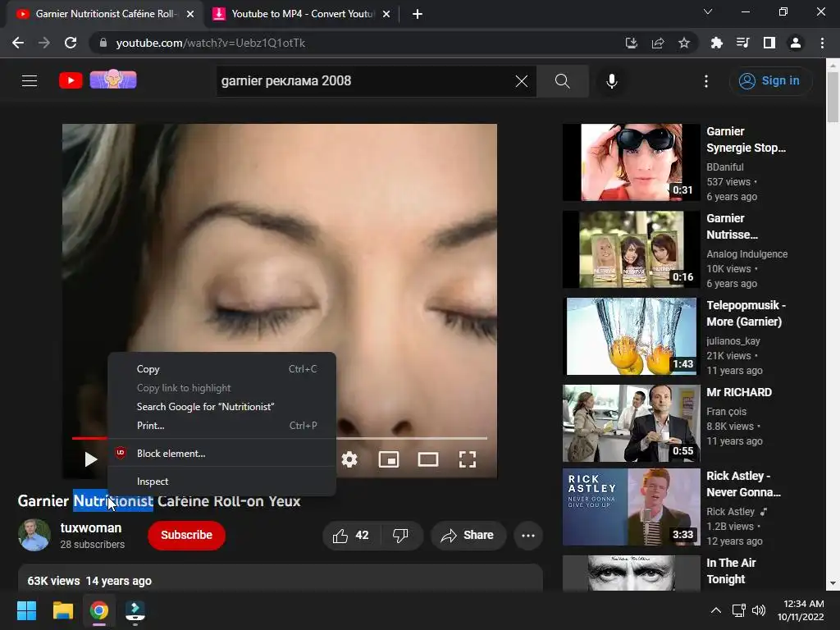Screen dimensions: 840x630
Task: Open volume control in tray
Action: pyautogui.click(x=759, y=610)
